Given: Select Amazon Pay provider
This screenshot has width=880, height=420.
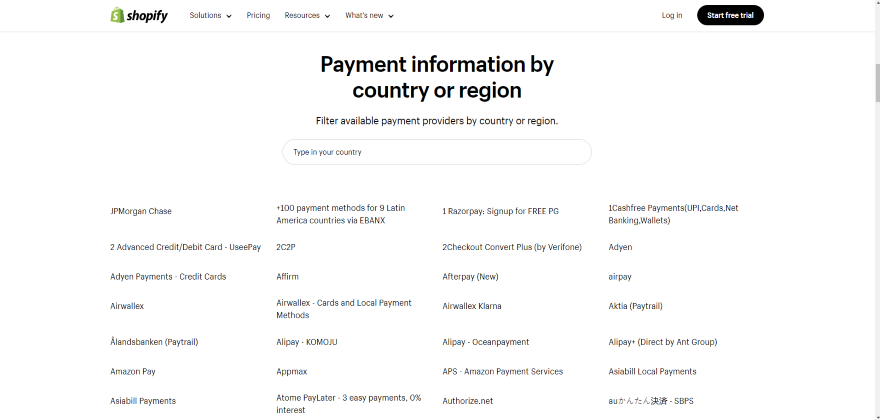Looking at the screenshot, I should point(132,372).
